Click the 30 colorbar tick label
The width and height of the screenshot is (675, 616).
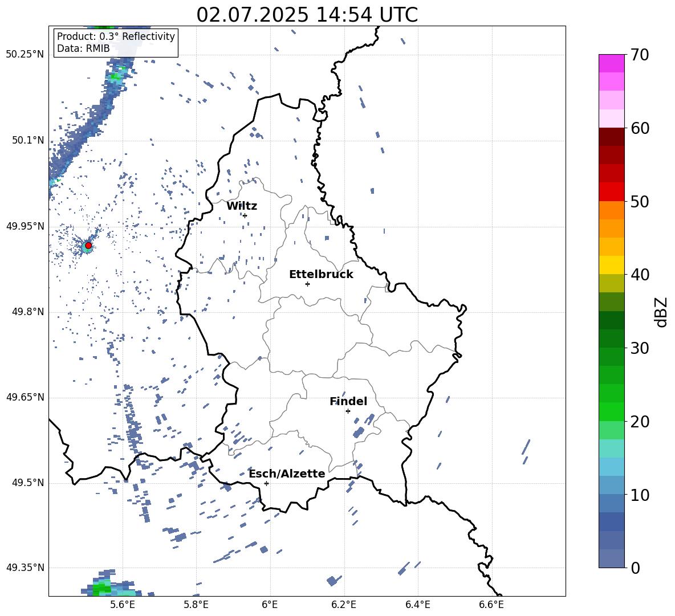click(x=640, y=348)
